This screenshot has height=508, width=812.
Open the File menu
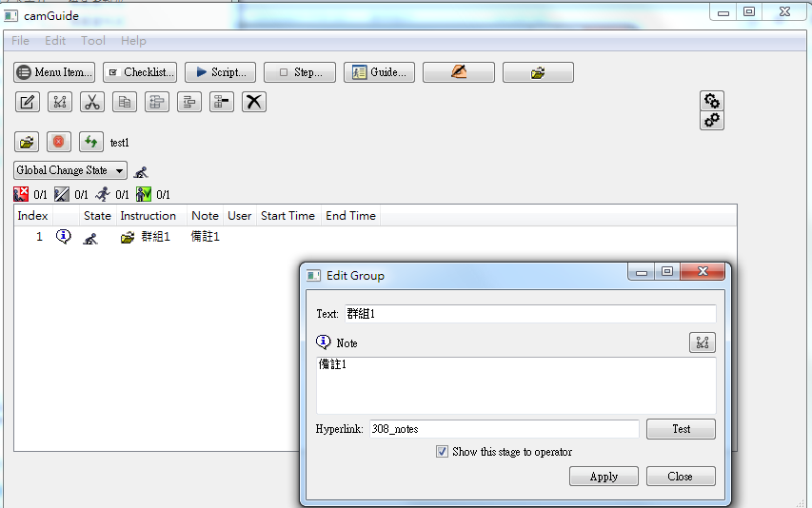pyautogui.click(x=20, y=40)
